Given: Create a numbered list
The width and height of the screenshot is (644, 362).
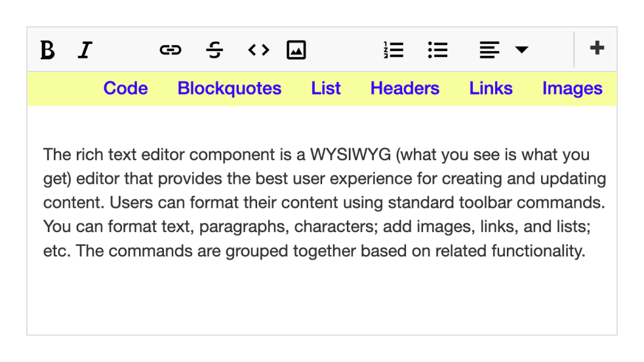Looking at the screenshot, I should pyautogui.click(x=393, y=50).
